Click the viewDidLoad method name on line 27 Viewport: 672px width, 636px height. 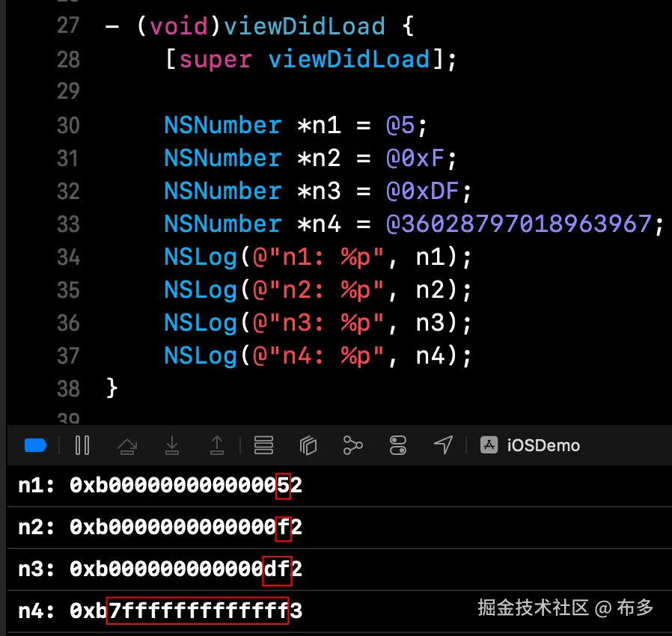point(305,26)
